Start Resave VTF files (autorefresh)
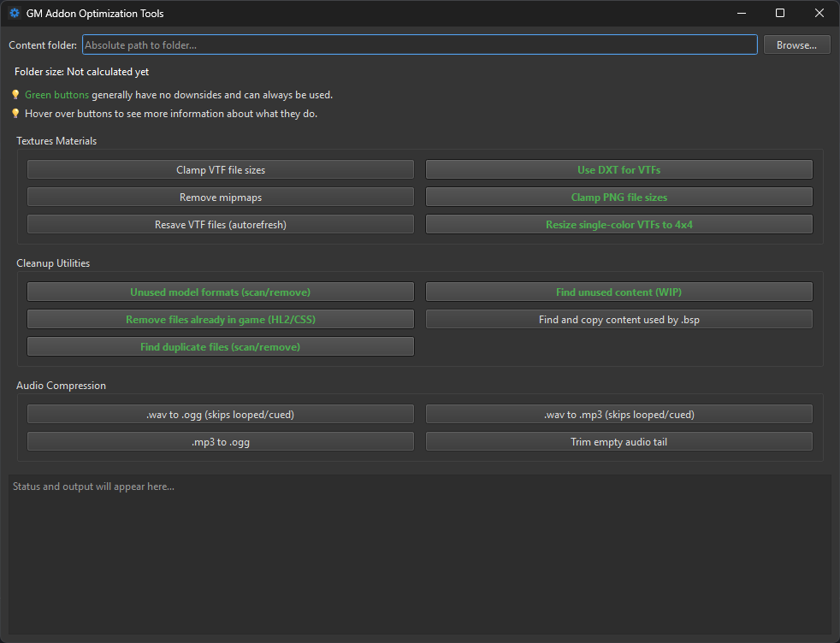Screen dimensions: 840x643 pos(221,224)
